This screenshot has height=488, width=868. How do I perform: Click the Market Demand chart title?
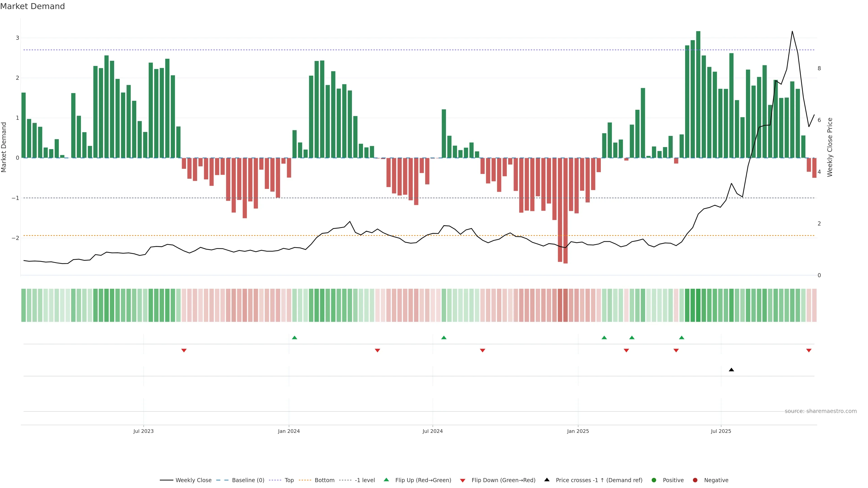tap(32, 6)
